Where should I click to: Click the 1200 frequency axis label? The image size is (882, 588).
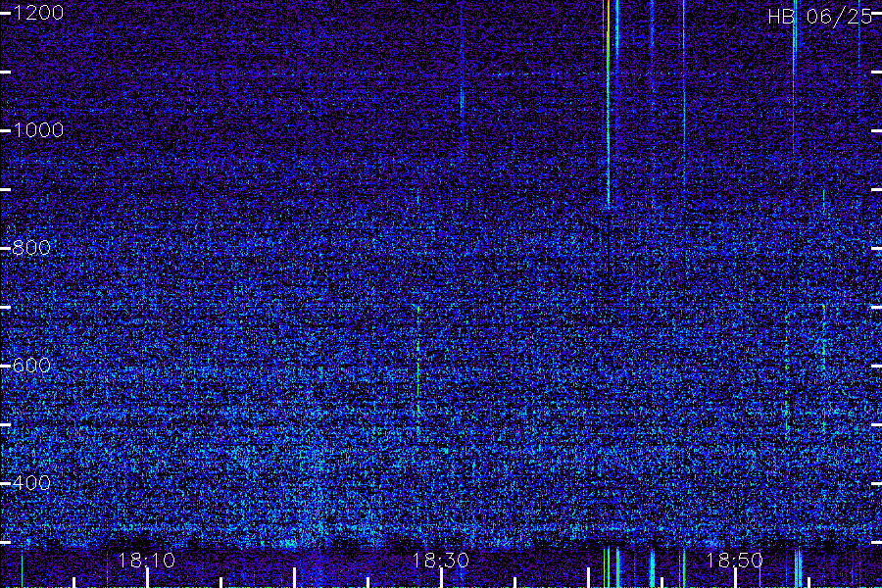tap(38, 13)
